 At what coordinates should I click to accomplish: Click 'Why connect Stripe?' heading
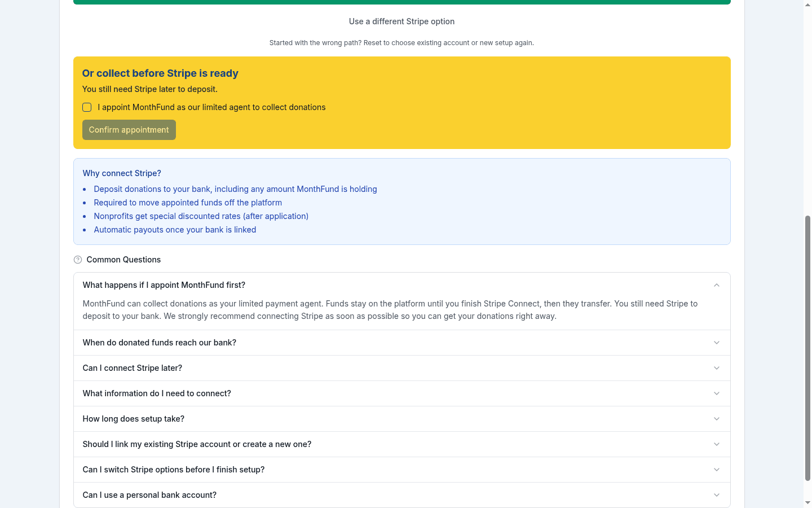point(122,173)
